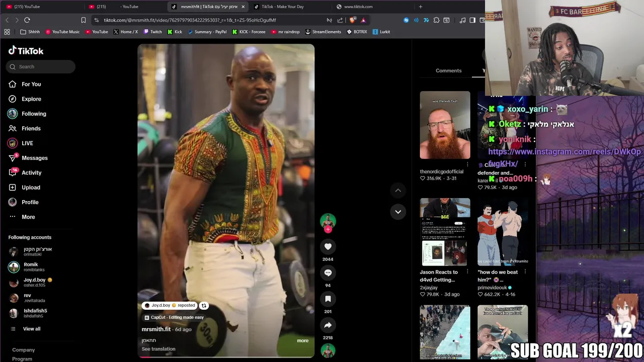The image size is (644, 362).
Task: Open the Friends page
Action: [x=31, y=128]
